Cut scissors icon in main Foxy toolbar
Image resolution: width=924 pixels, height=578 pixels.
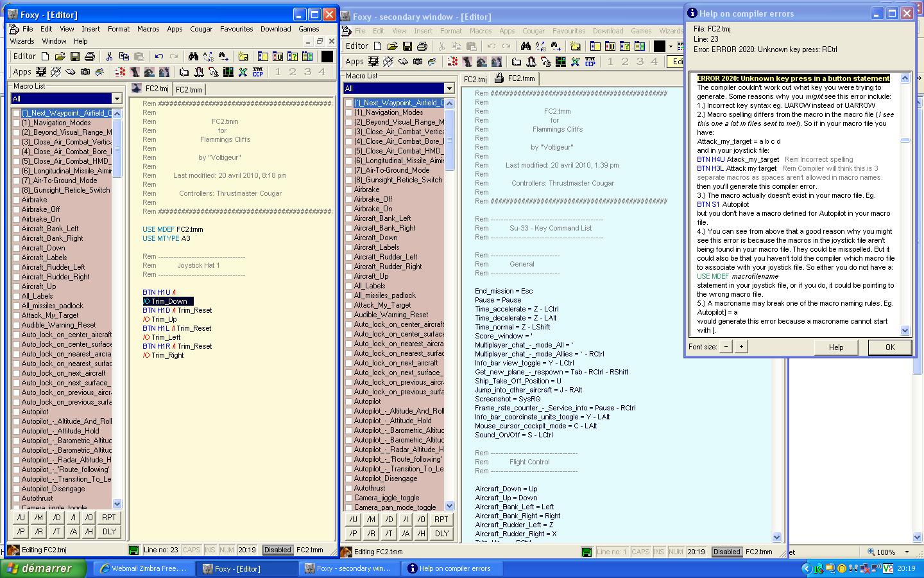coord(109,57)
